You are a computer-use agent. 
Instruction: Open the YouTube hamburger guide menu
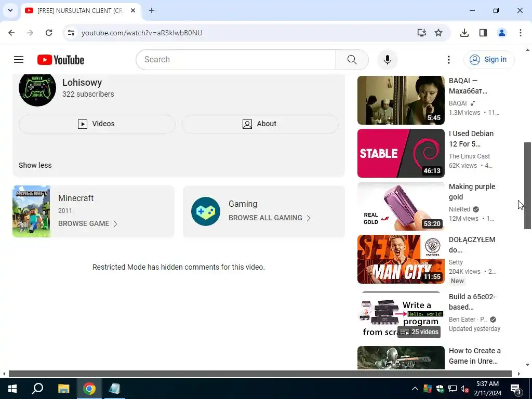click(19, 60)
